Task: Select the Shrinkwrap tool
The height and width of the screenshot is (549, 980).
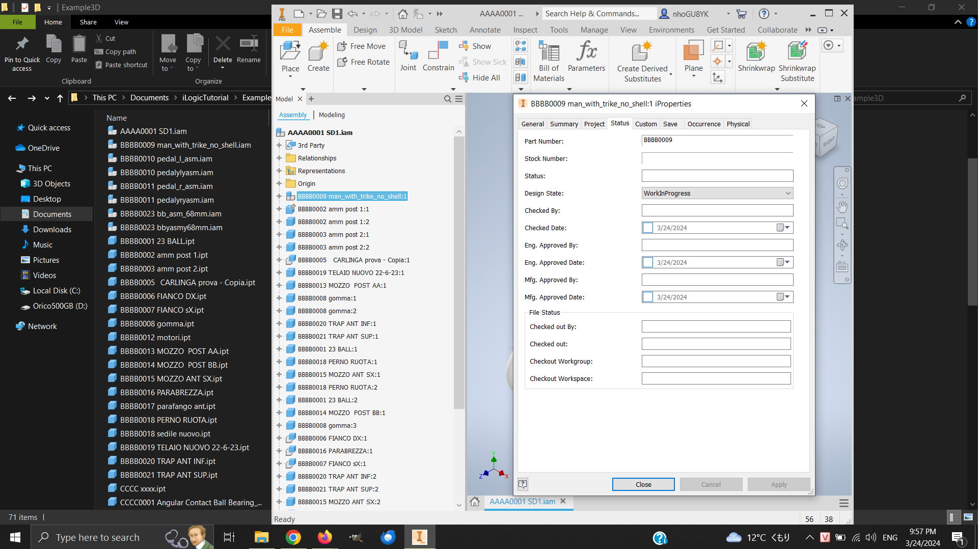Action: pos(756,59)
